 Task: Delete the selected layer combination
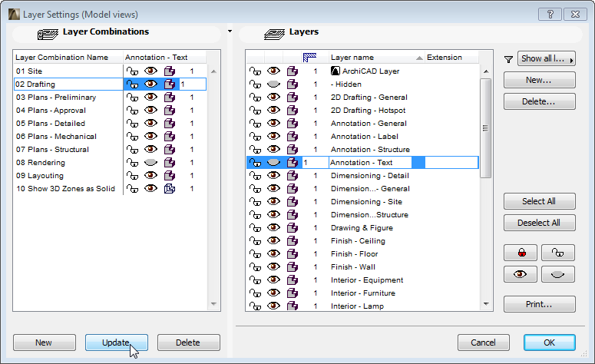click(189, 342)
